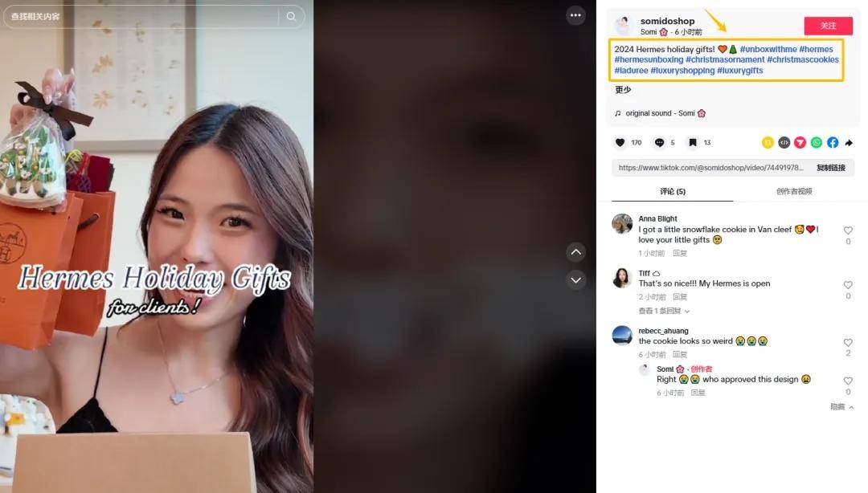
Task: Reply to Somi's creator comment
Action: (698, 393)
